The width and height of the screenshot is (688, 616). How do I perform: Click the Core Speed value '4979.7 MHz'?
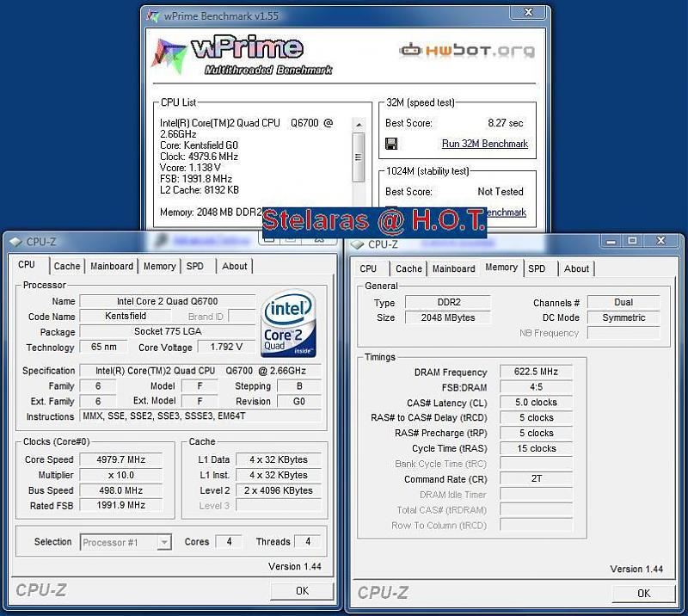tap(120, 459)
